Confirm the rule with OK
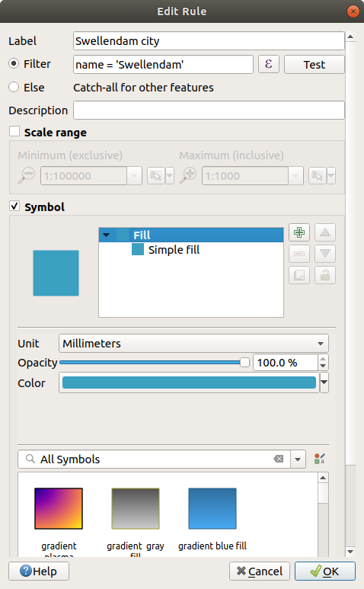Viewport: 364px width, 589px height. [325, 571]
